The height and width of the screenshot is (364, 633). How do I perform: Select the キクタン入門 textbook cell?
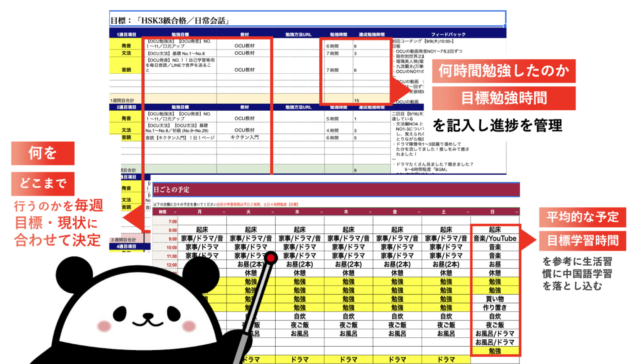coord(245,137)
